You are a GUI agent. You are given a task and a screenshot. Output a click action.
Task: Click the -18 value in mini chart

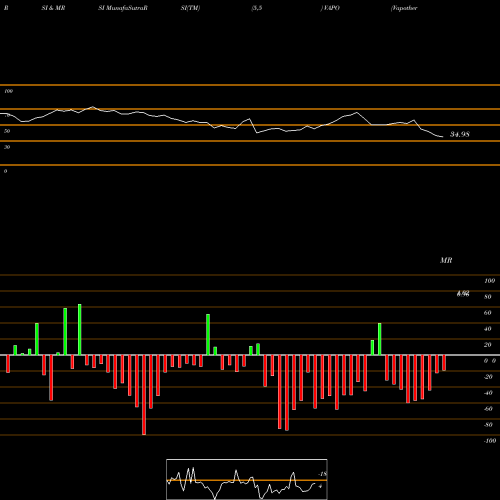322,474
